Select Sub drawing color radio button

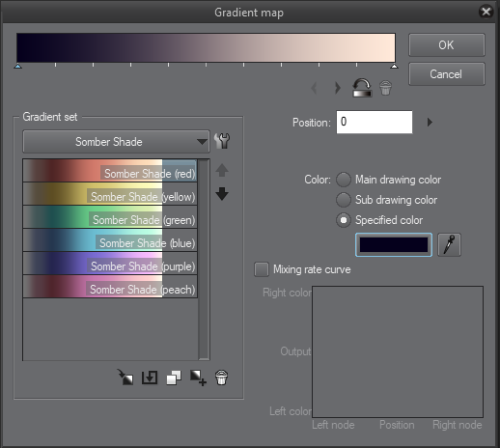click(344, 200)
